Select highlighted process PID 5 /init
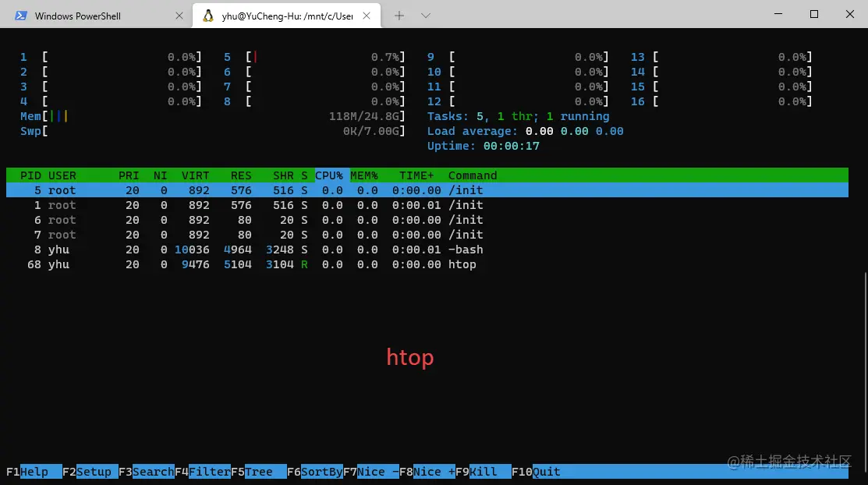This screenshot has width=868, height=485. click(427, 190)
